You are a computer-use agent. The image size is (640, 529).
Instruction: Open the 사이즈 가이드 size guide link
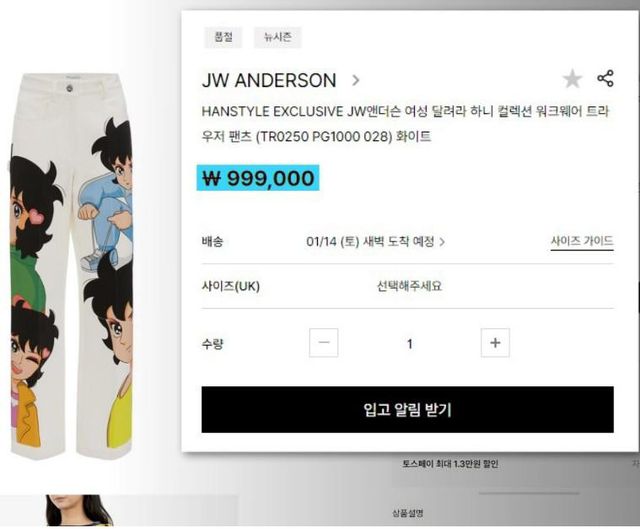point(582,241)
